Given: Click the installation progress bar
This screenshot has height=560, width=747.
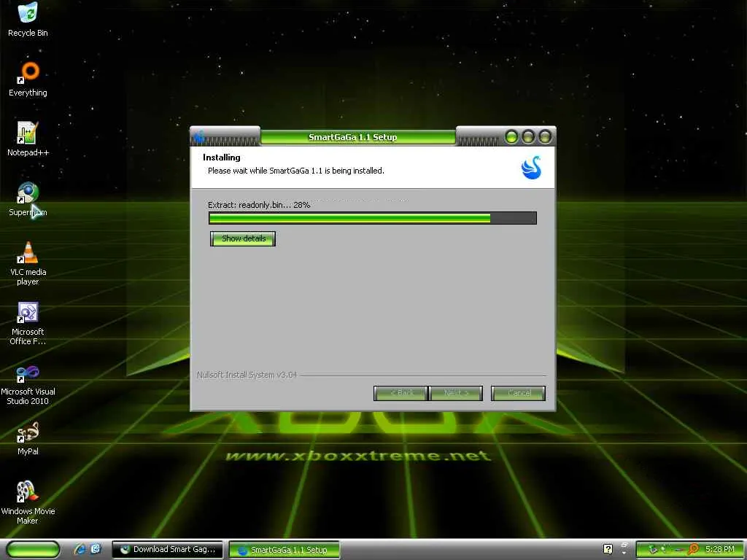Looking at the screenshot, I should (373, 218).
